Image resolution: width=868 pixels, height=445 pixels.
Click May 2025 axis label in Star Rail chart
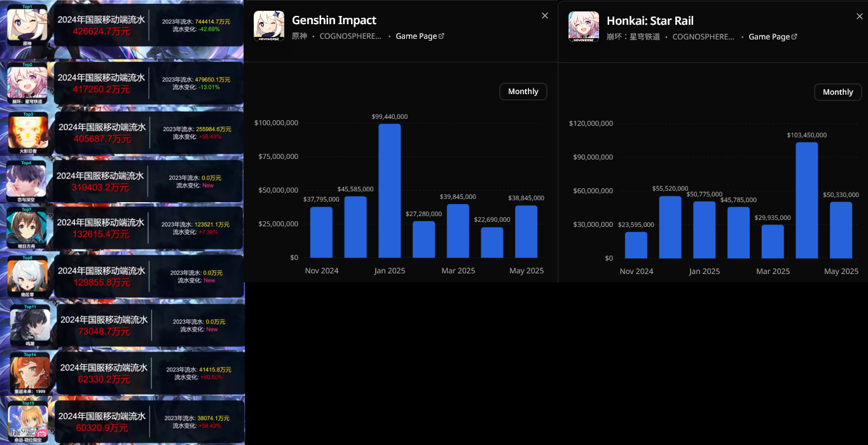841,271
